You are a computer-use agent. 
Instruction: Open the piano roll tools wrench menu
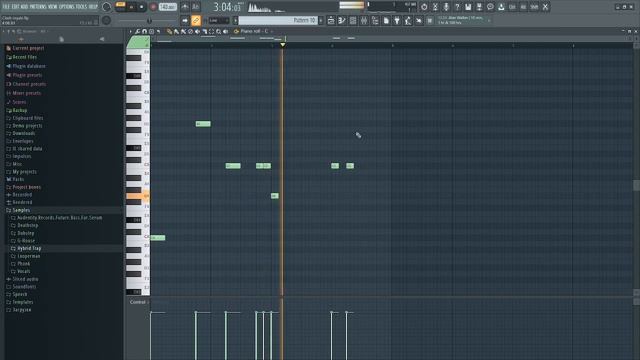click(x=138, y=31)
